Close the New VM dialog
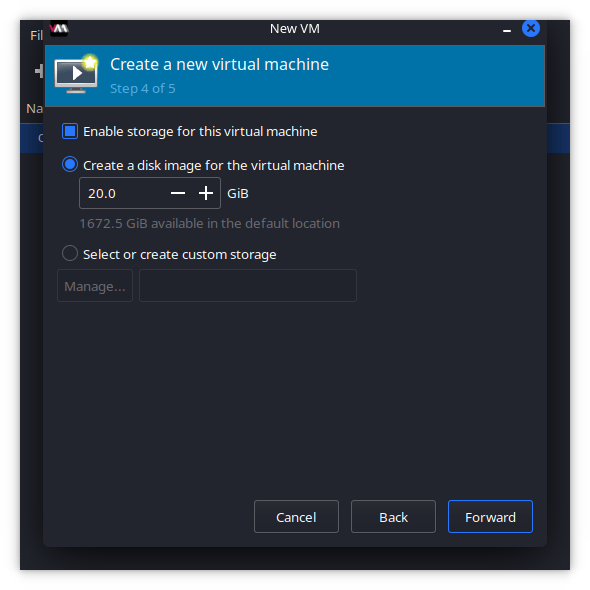Screen dimensions: 590x590 coord(531,28)
